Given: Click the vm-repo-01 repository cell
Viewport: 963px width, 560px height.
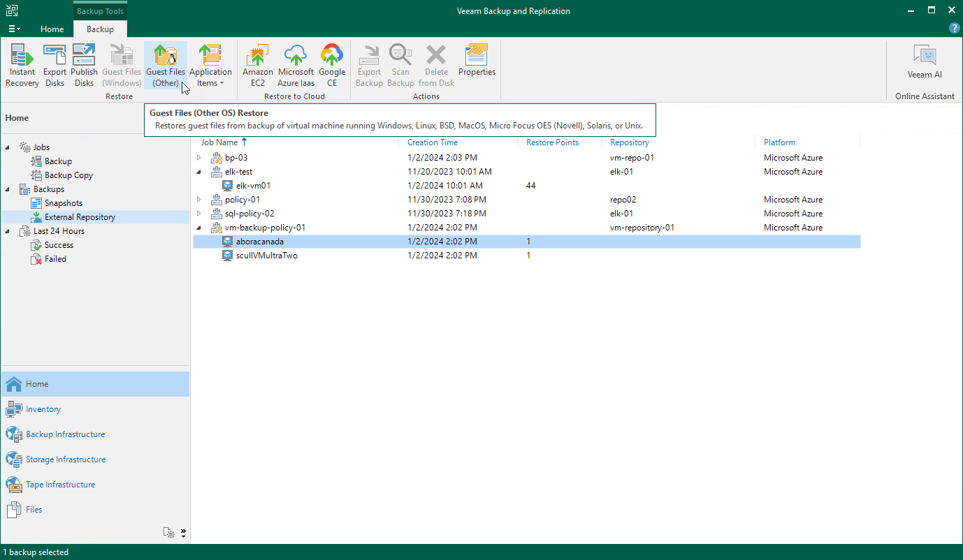Looking at the screenshot, I should [x=632, y=158].
